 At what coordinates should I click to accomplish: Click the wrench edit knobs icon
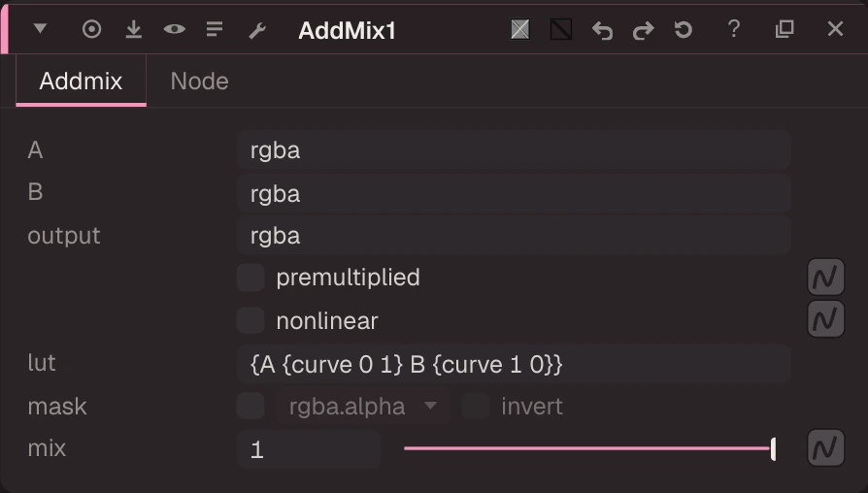tap(257, 30)
